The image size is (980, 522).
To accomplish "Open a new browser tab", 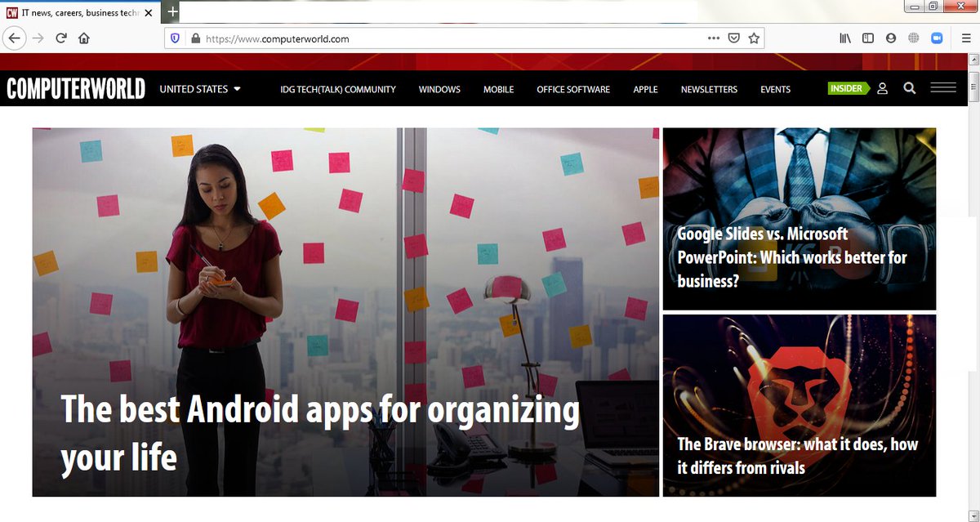I will [172, 11].
